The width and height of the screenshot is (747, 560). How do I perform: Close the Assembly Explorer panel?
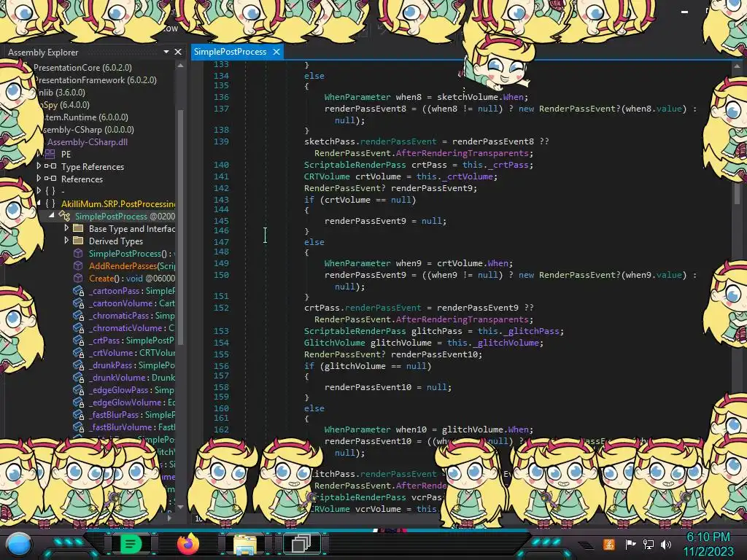pyautogui.click(x=178, y=52)
